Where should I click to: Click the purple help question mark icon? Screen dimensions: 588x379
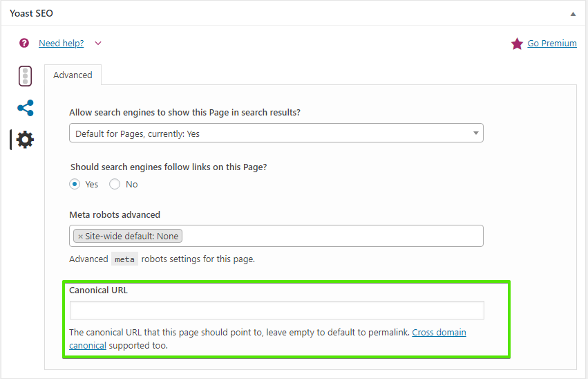(x=24, y=43)
